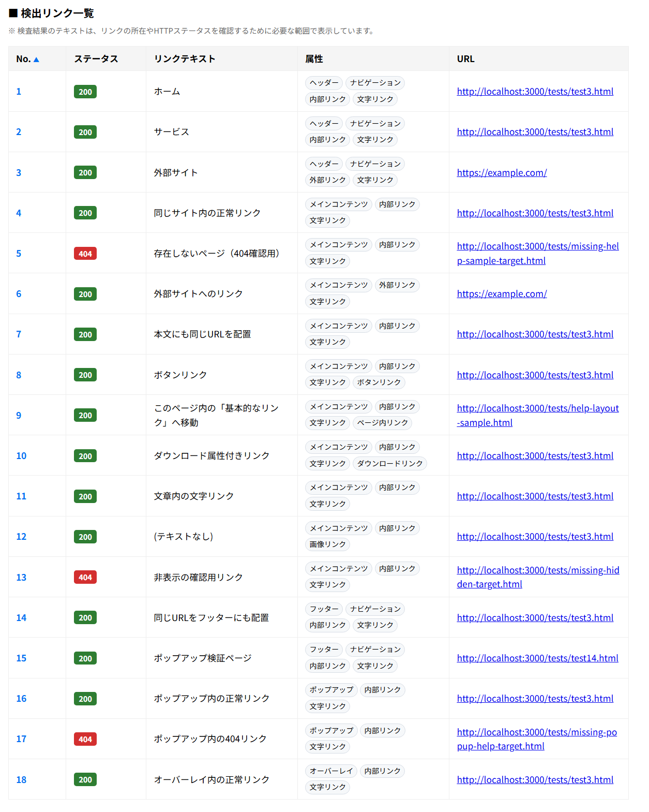Open test3.html URL in オーバーレイ内の正常リンク row
Image resolution: width=649 pixels, height=812 pixels.
535,780
